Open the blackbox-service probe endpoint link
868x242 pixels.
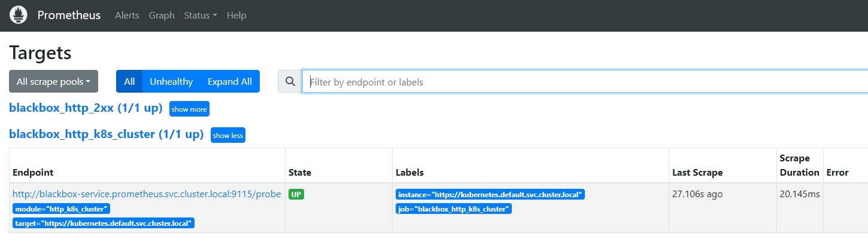147,194
